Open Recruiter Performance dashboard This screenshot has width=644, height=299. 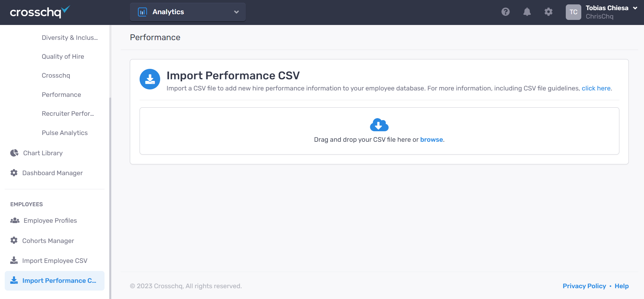pos(68,114)
